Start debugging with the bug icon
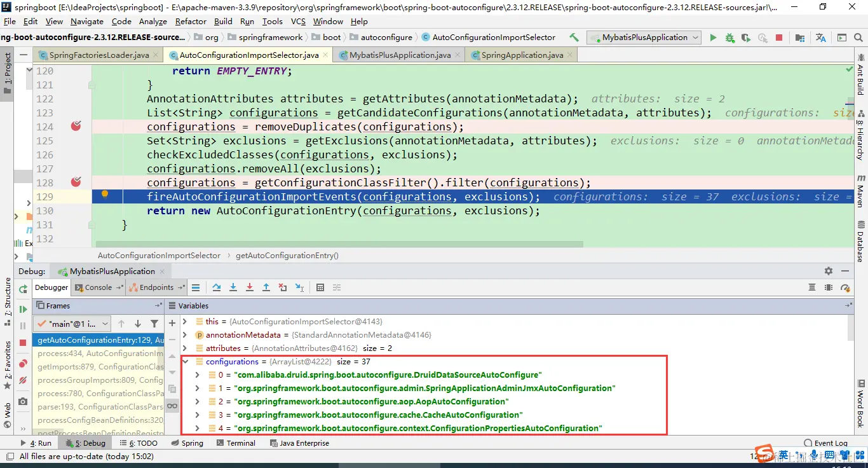Viewport: 868px width, 468px height. 729,38
